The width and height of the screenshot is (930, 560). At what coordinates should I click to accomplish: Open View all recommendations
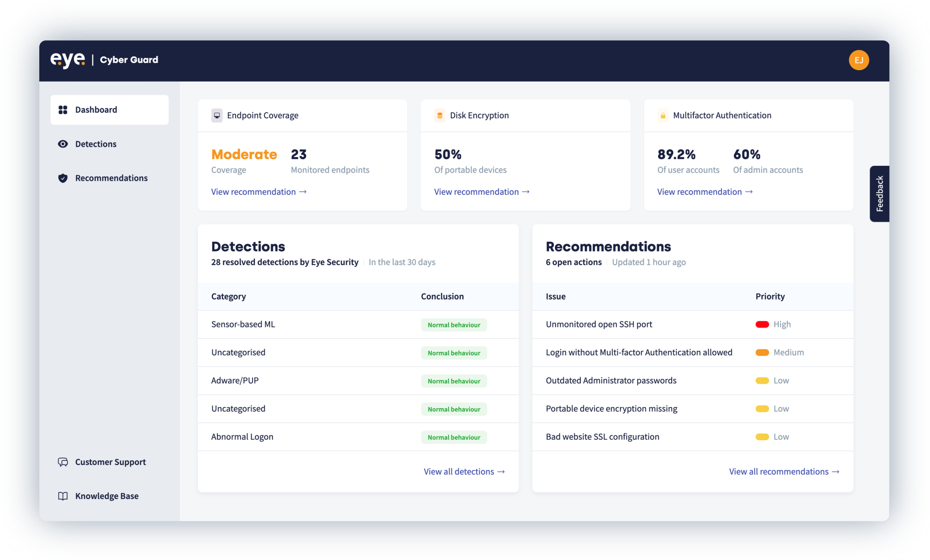pos(784,471)
